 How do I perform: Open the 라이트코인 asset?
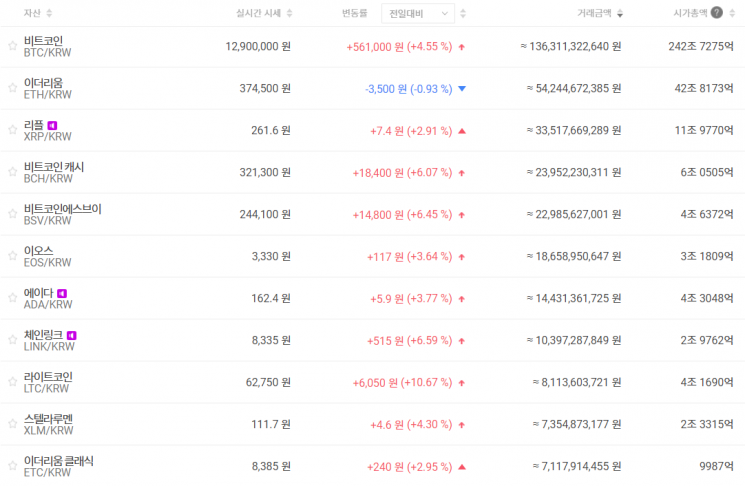click(x=48, y=376)
